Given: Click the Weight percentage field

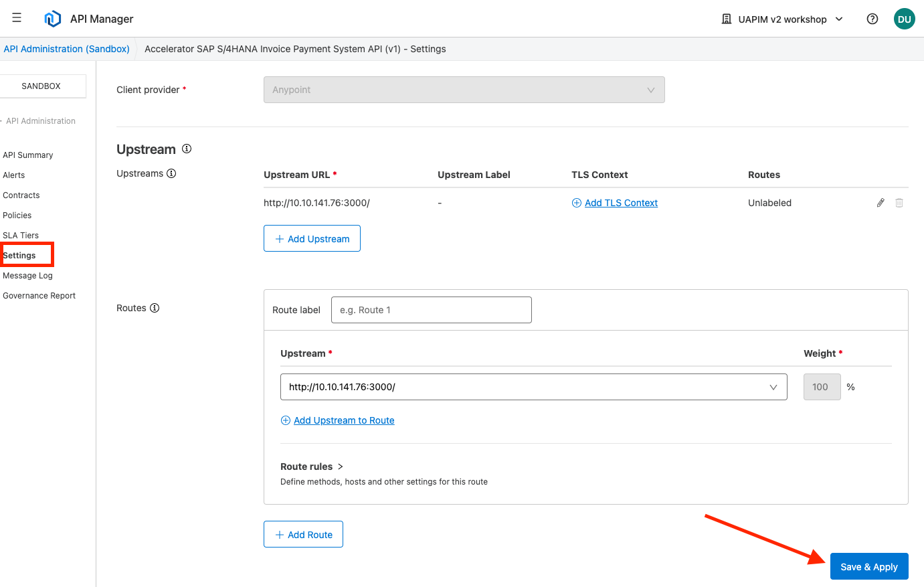Looking at the screenshot, I should point(822,387).
